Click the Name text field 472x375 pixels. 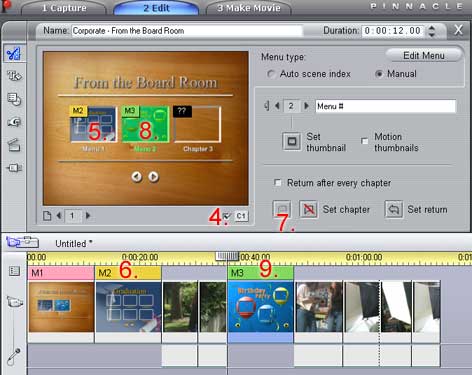[187, 31]
